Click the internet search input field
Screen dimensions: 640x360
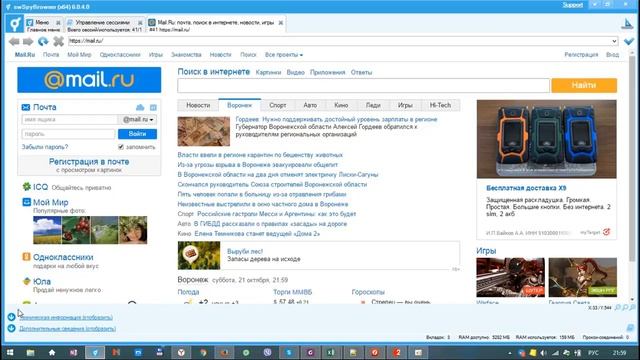pyautogui.click(x=363, y=86)
